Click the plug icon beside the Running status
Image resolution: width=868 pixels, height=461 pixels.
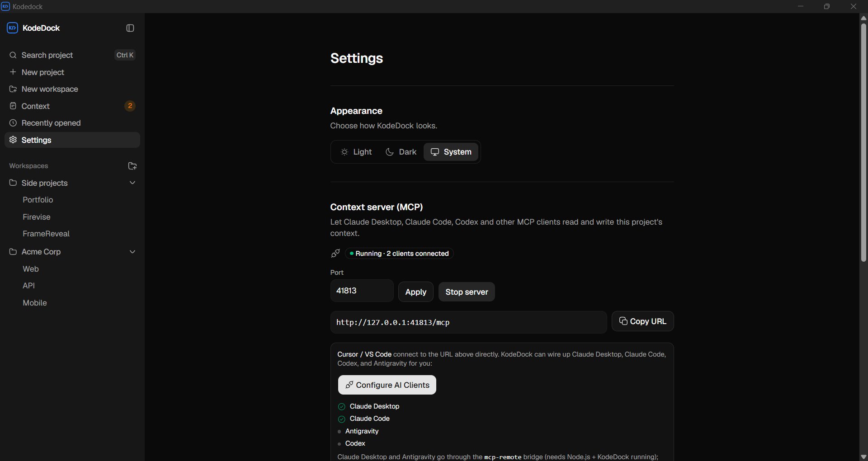click(x=335, y=253)
